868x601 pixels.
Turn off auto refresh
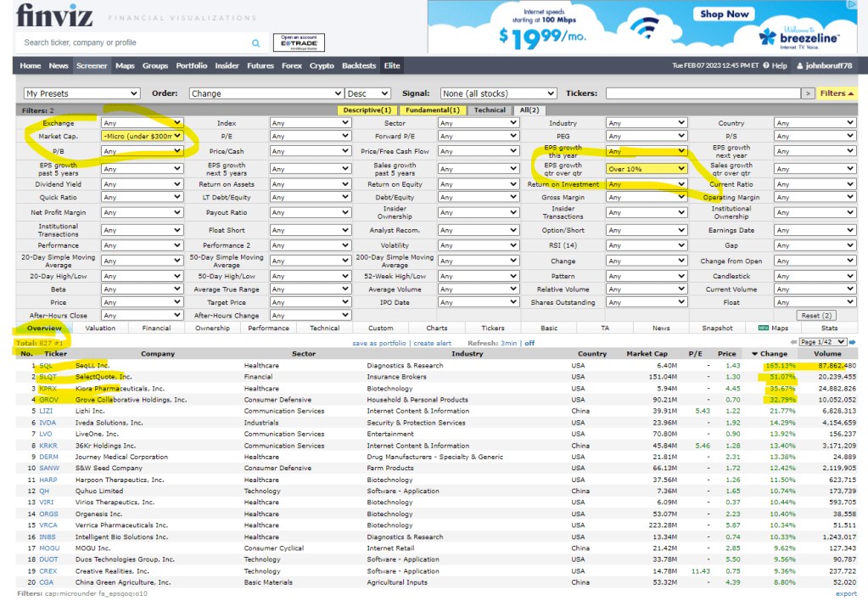click(529, 343)
